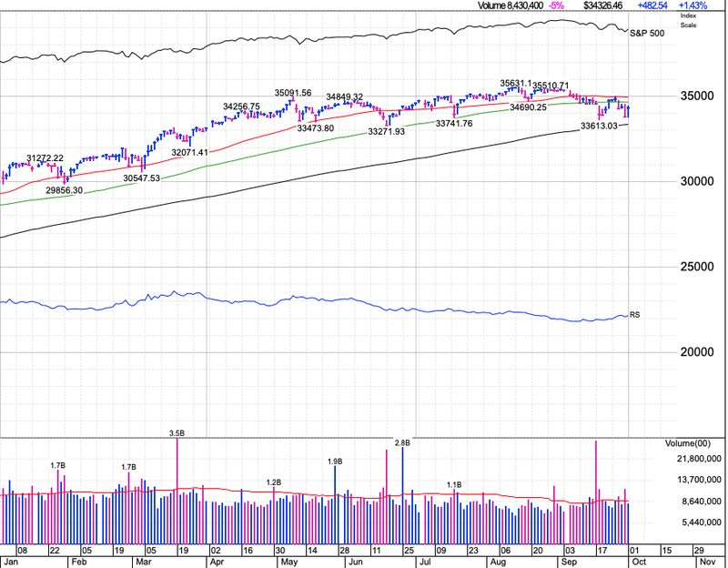Click the RS relative strength label
This screenshot has width=728, height=568.
pyautogui.click(x=634, y=315)
